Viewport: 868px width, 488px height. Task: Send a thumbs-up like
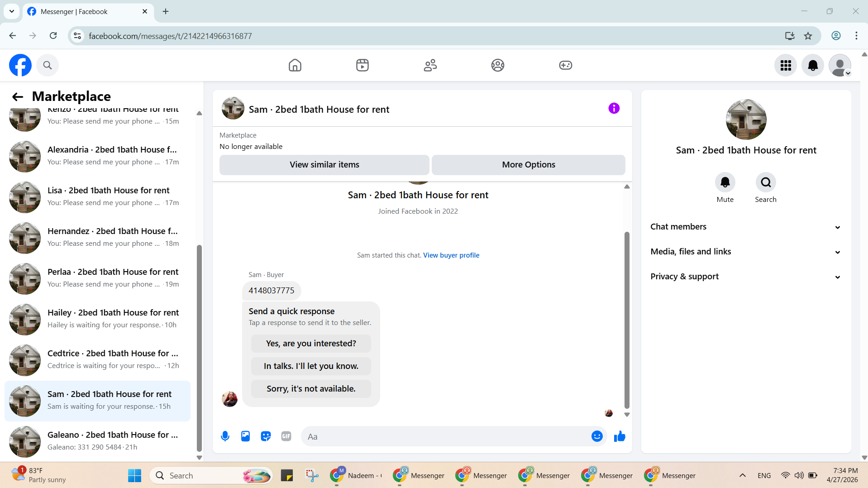[620, 436]
